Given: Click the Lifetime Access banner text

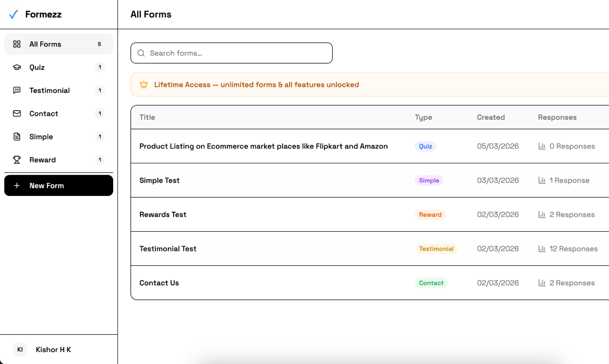Looking at the screenshot, I should [256, 84].
